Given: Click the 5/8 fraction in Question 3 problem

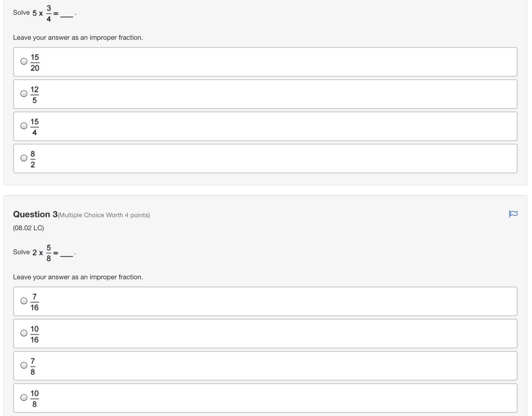Looking at the screenshot, I should click(x=49, y=253).
